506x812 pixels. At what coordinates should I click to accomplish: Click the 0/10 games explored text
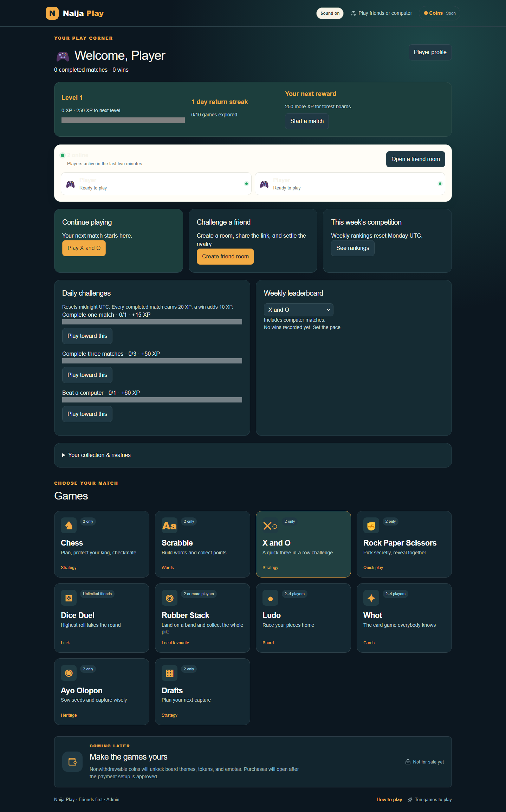(214, 115)
